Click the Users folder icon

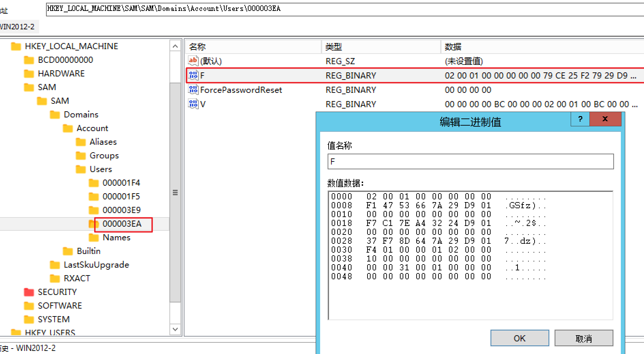point(81,169)
